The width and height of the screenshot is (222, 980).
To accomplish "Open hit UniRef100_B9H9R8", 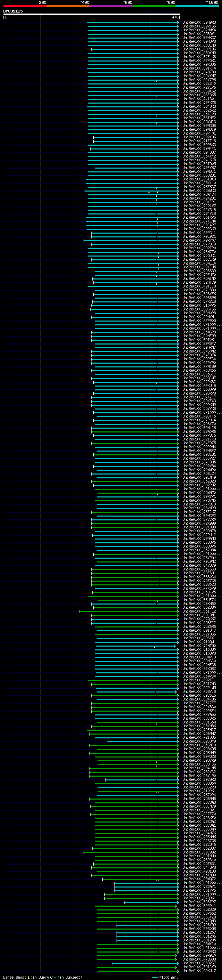I will (199, 23).
